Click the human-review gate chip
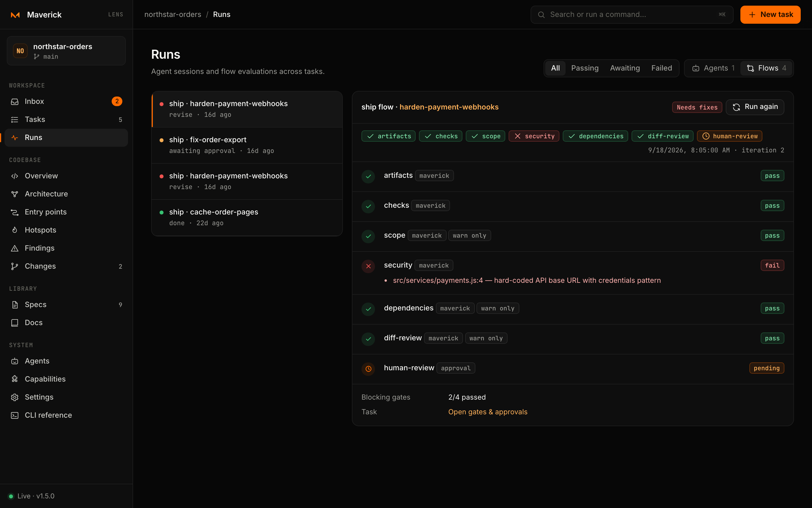This screenshot has height=508, width=812. 729,136
